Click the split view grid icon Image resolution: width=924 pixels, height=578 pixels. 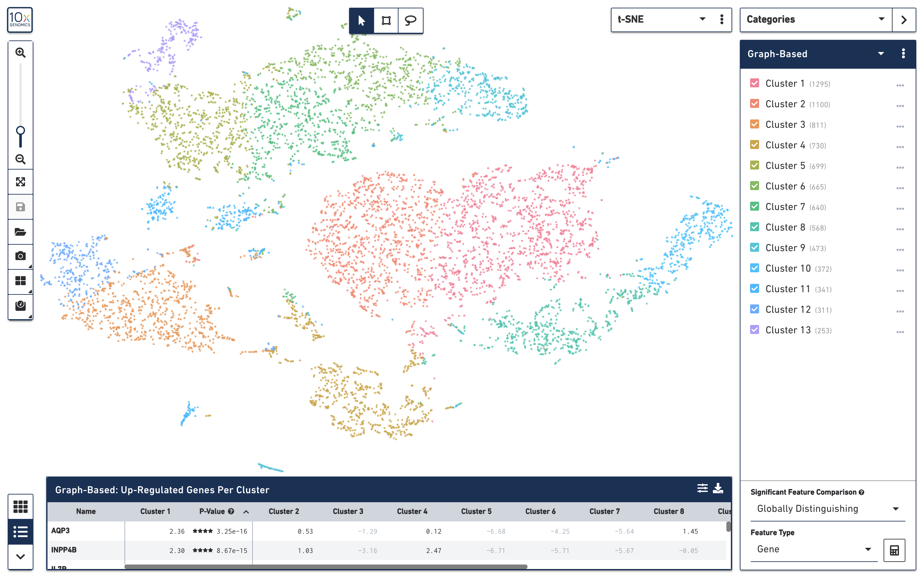(x=20, y=281)
